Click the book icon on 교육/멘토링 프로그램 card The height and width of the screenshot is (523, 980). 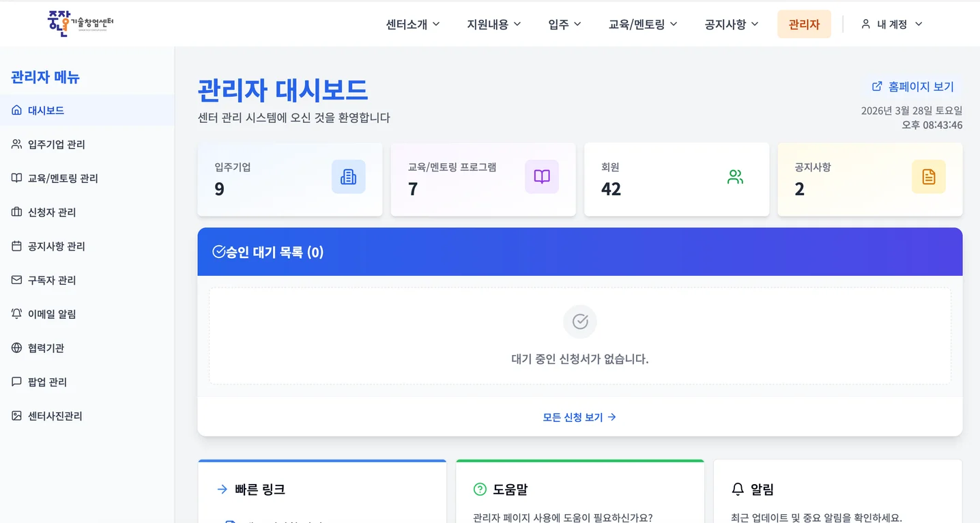(x=542, y=176)
